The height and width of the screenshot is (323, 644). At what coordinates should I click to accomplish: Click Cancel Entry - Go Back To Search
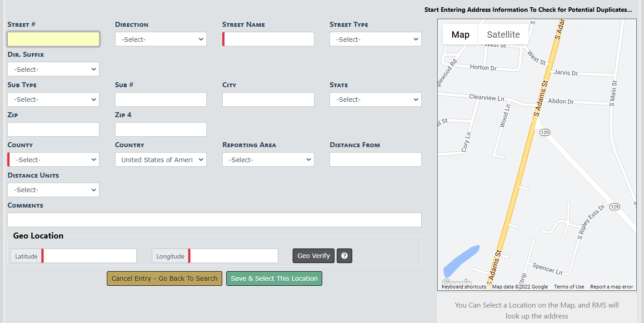point(165,278)
